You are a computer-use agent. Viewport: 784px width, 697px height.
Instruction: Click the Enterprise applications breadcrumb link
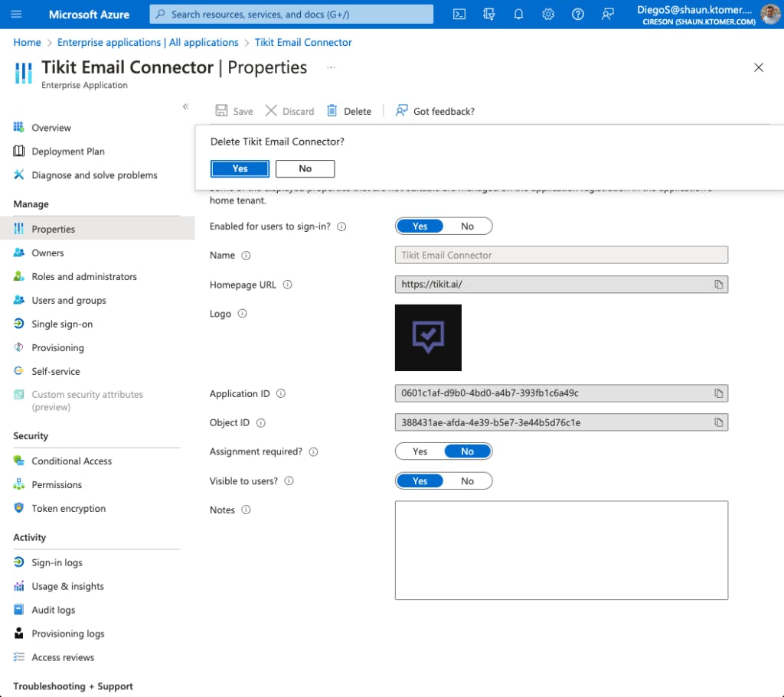point(148,43)
